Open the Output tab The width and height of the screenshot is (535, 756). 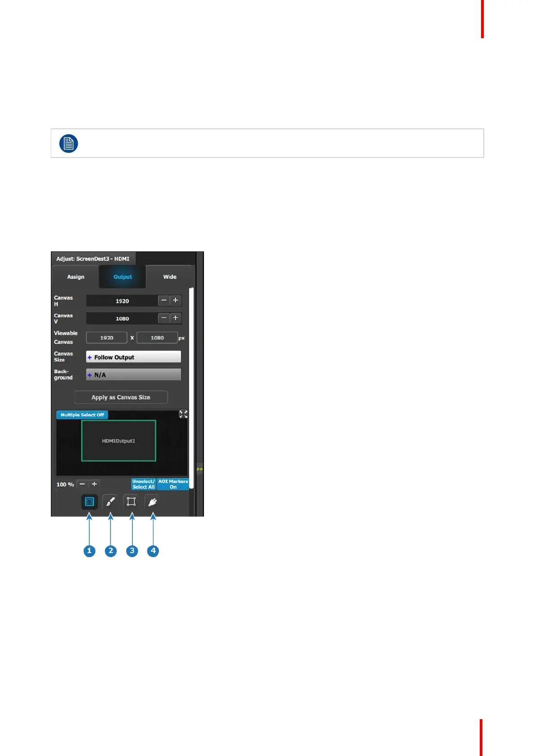[123, 277]
